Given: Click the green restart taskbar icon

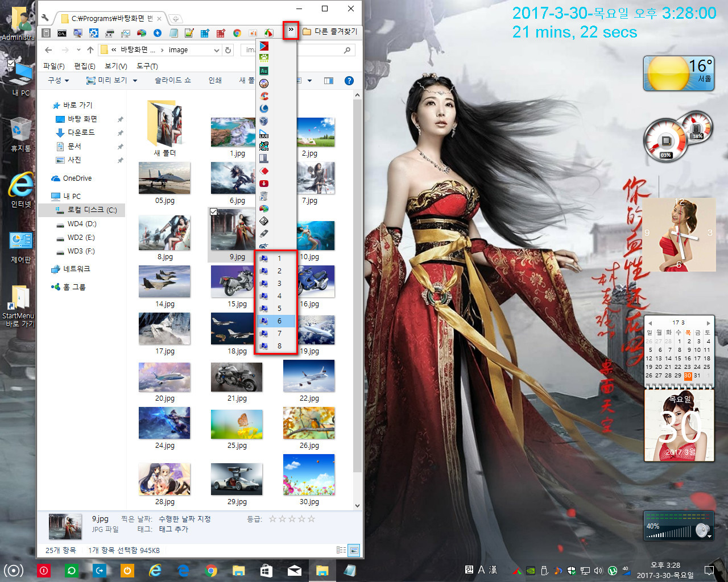Looking at the screenshot, I should point(71,570).
